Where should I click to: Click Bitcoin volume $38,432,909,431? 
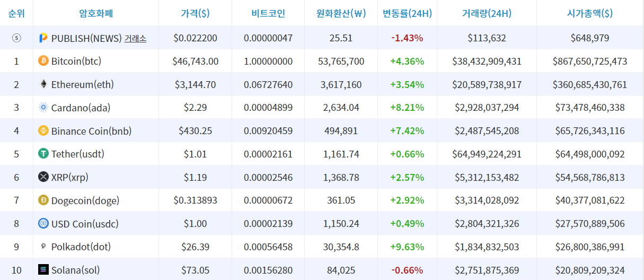(487, 61)
